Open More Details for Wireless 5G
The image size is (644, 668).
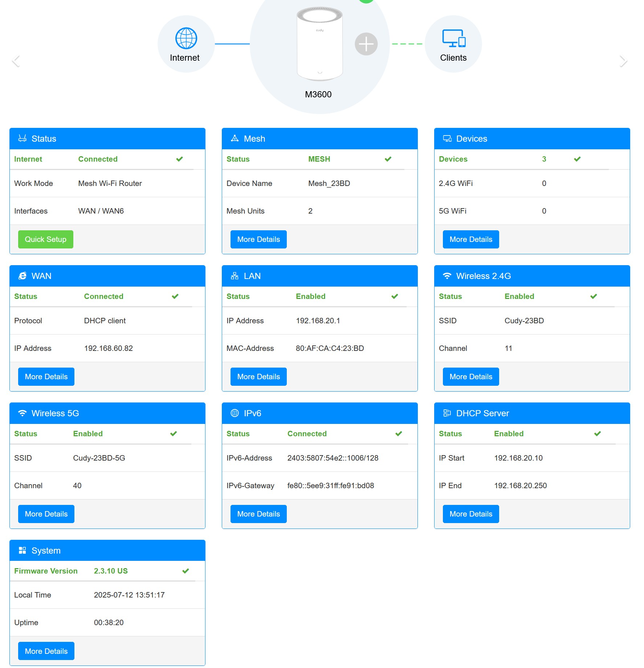[46, 514]
